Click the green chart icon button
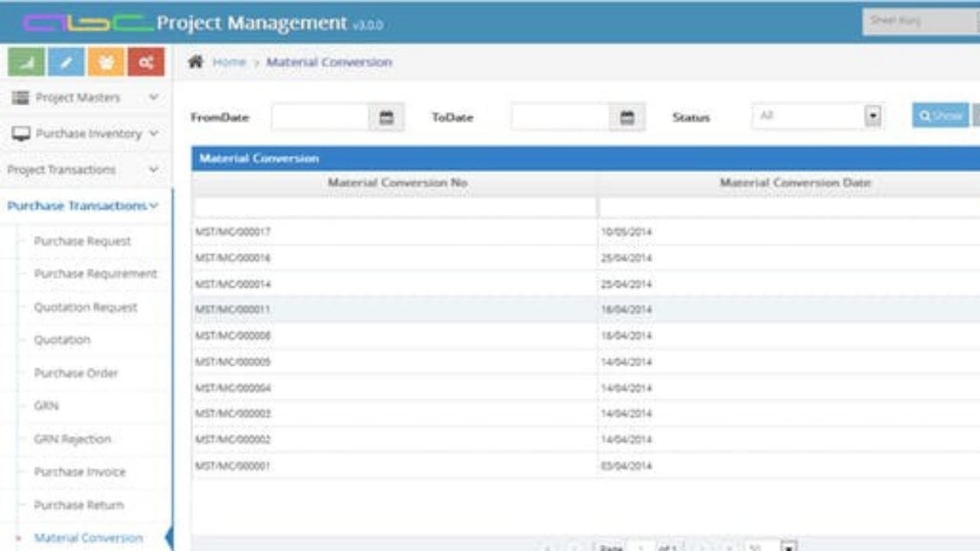 pos(26,62)
